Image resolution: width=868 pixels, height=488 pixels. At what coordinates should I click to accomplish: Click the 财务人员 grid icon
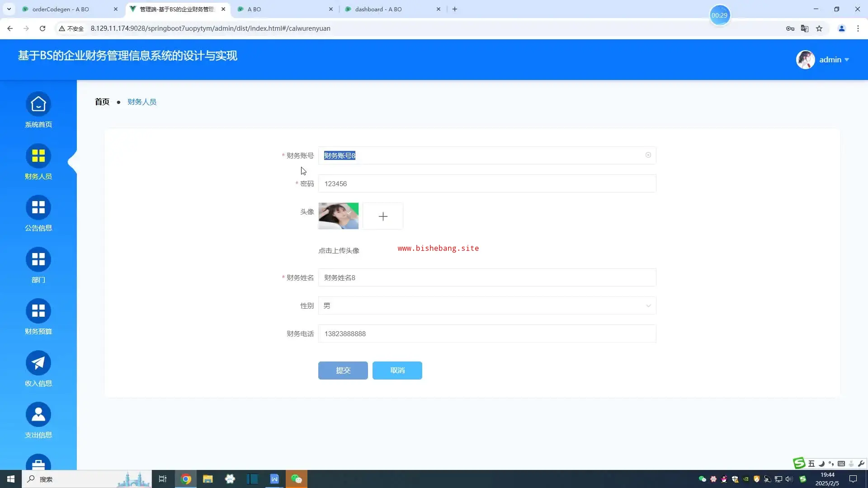tap(38, 156)
